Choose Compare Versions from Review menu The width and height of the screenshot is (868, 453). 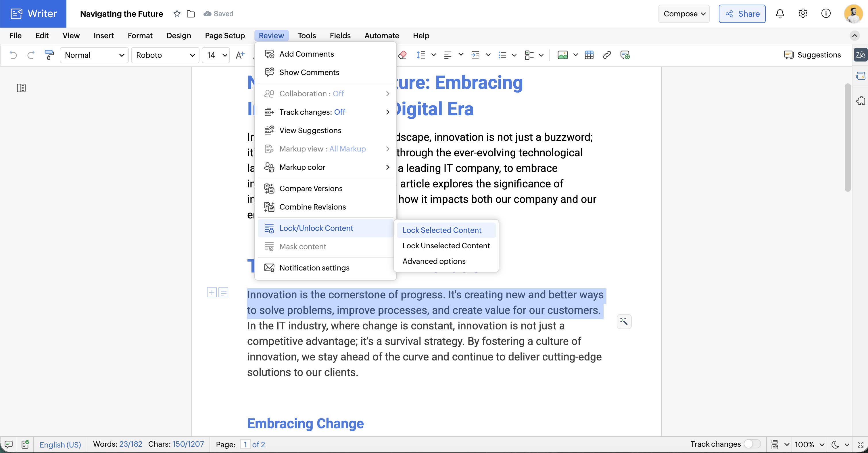[311, 188]
